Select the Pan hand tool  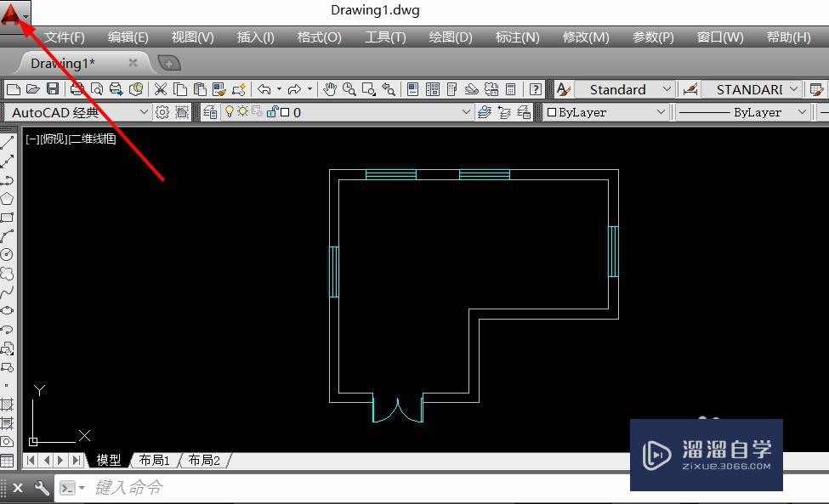click(330, 89)
